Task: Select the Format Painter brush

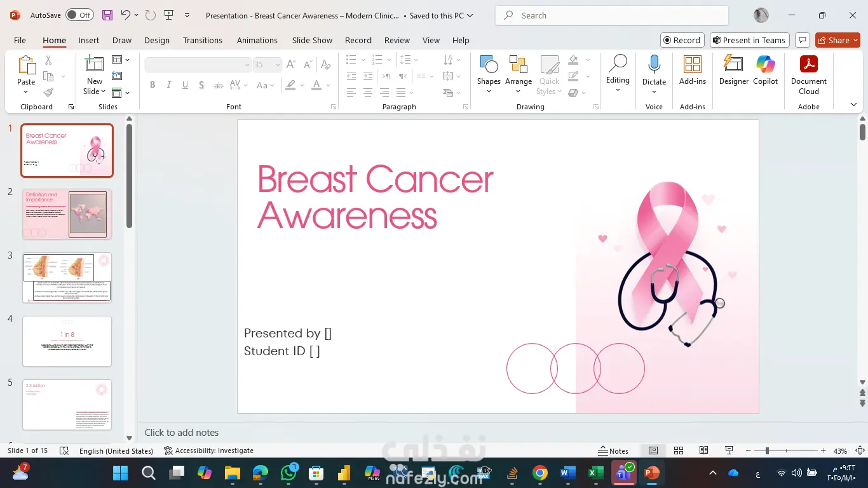Action: (48, 92)
